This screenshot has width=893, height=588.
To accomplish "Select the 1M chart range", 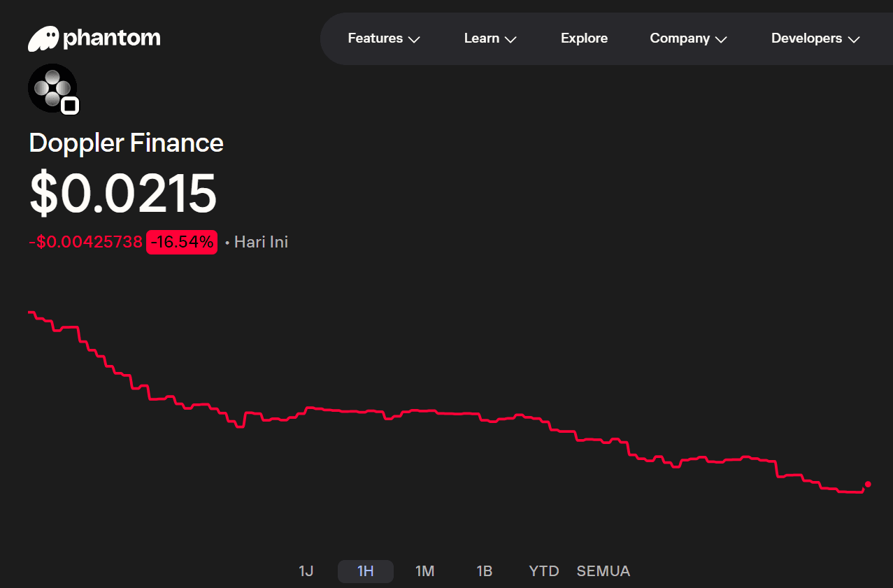I will 425,571.
